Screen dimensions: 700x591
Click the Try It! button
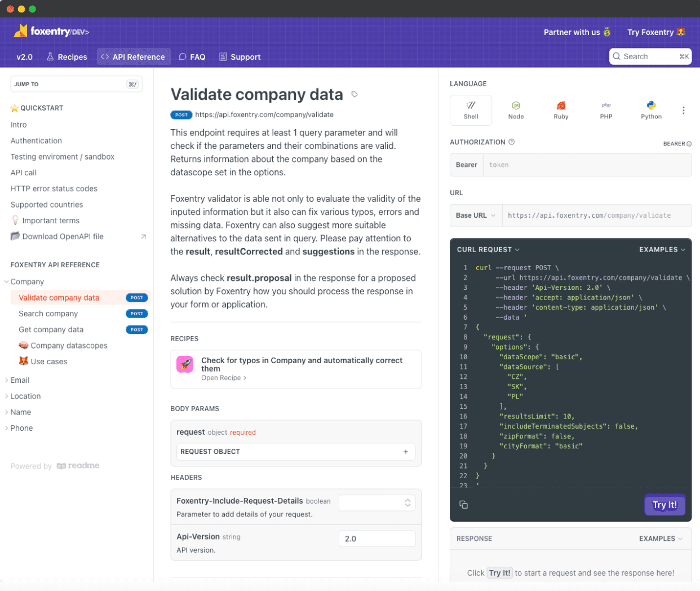click(x=664, y=505)
